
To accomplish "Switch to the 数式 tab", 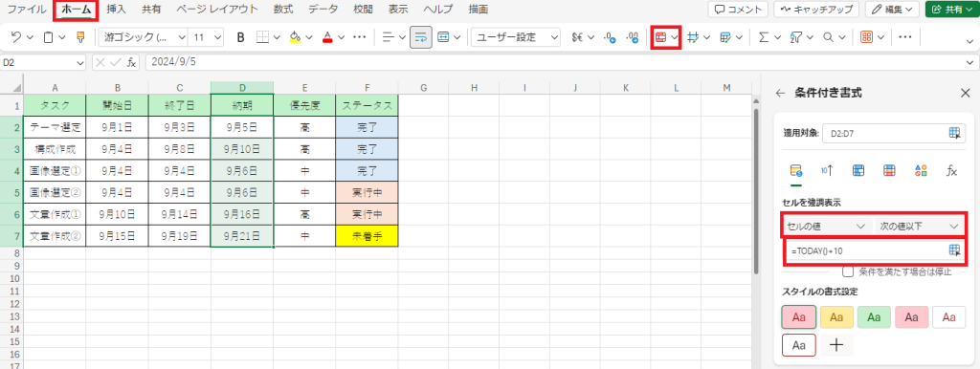I will (x=283, y=10).
